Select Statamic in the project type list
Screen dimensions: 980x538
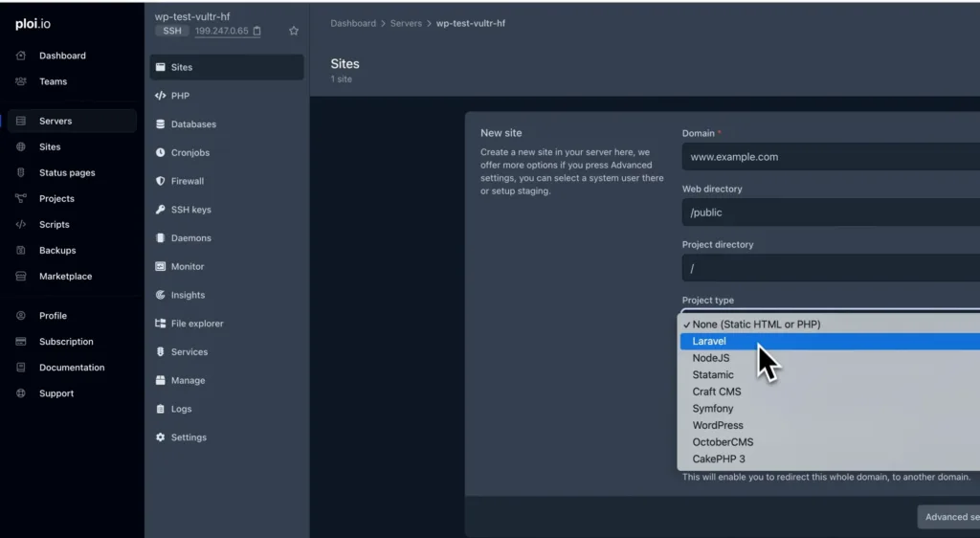[x=830, y=375]
